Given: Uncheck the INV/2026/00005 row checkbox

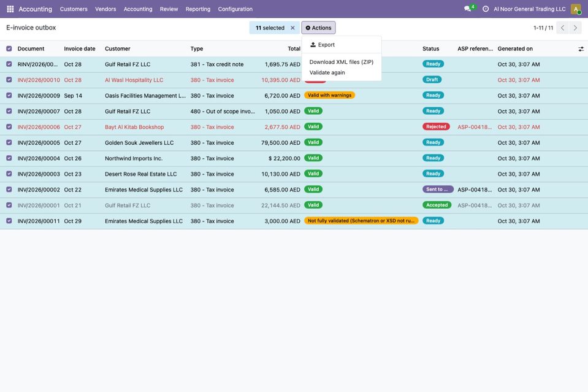Looking at the screenshot, I should [9, 142].
